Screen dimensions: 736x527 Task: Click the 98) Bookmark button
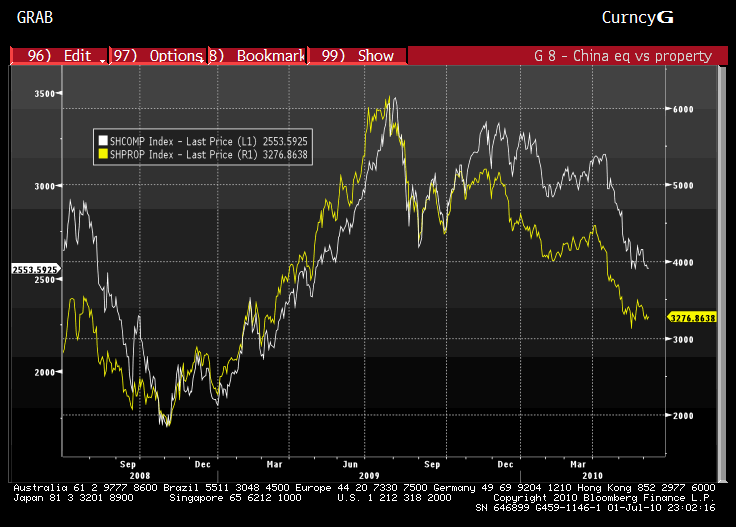(258, 56)
